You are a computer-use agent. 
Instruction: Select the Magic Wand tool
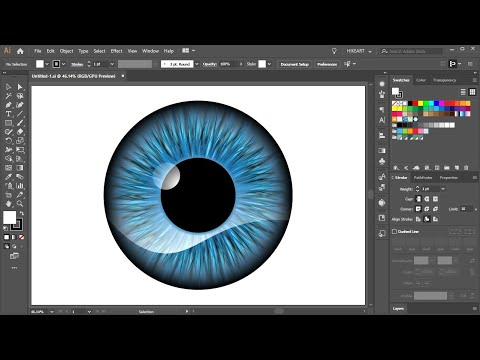(9, 96)
